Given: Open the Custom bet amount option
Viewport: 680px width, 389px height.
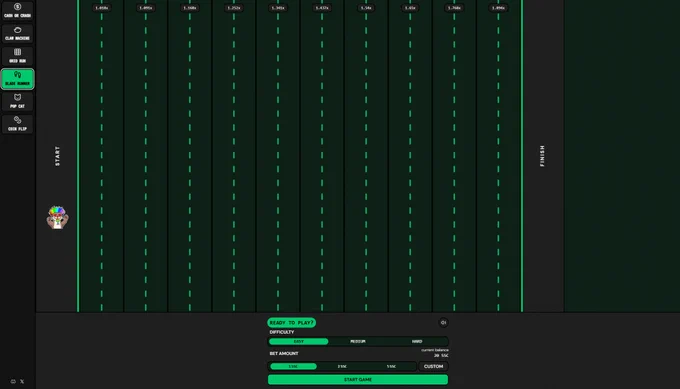Looking at the screenshot, I should pyautogui.click(x=433, y=366).
